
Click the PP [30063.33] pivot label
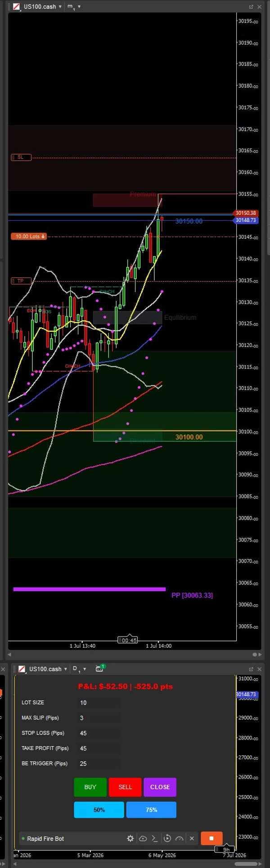tap(192, 595)
